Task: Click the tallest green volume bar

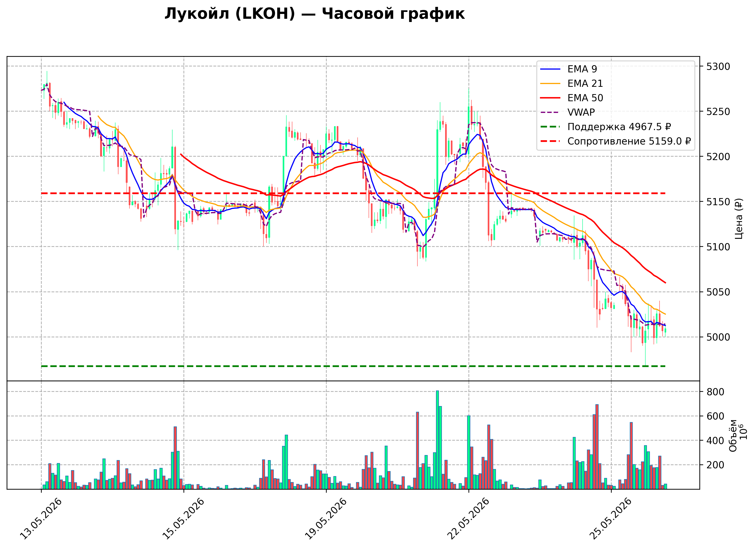Action: [x=437, y=440]
